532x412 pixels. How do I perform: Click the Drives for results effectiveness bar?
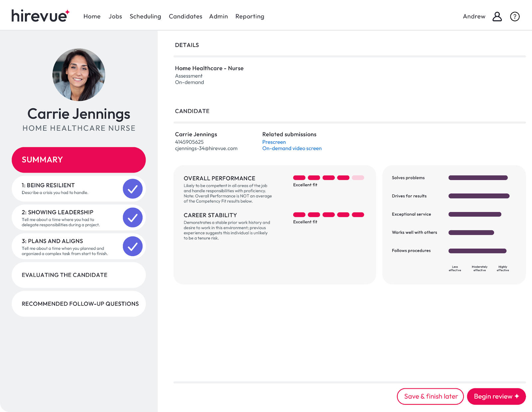(479, 196)
